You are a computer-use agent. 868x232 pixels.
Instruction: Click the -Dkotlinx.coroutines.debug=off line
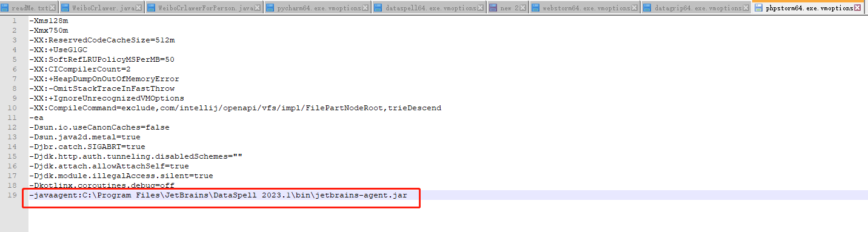[x=102, y=185]
